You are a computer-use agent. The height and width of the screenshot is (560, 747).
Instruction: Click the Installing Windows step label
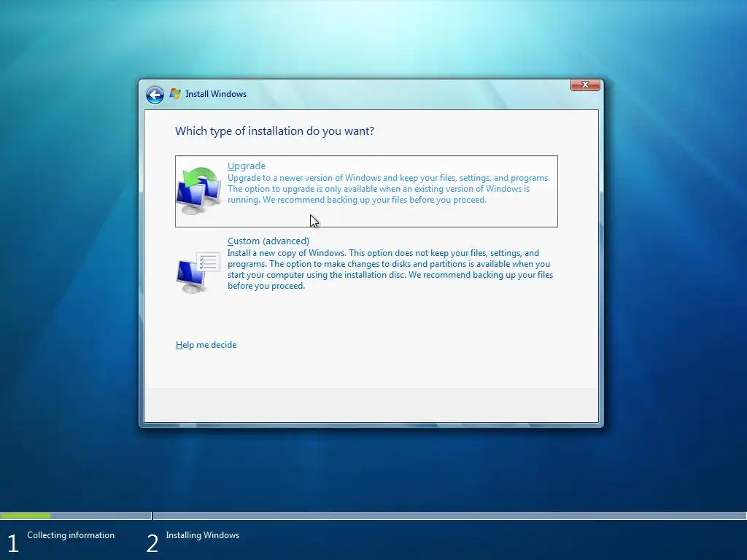[203, 535]
